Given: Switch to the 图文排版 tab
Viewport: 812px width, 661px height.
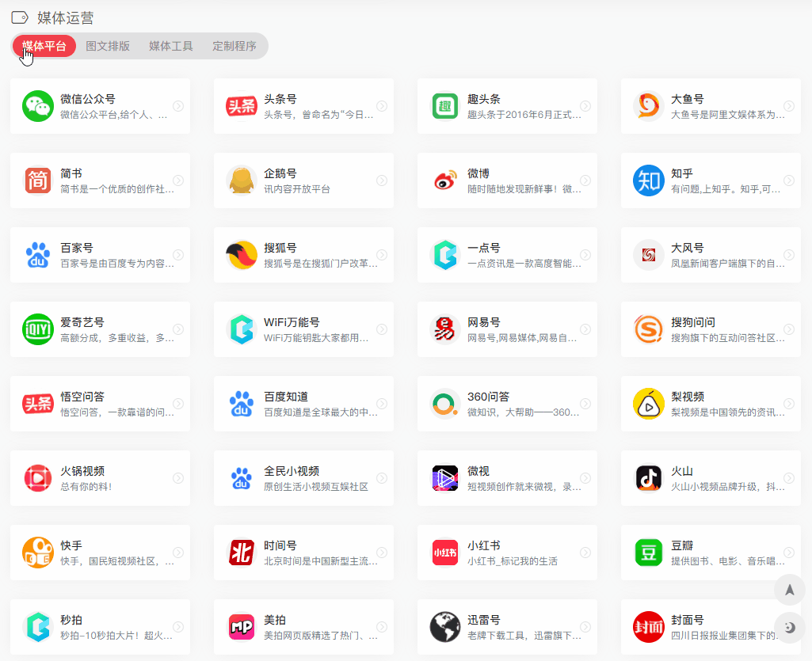Looking at the screenshot, I should (x=108, y=46).
